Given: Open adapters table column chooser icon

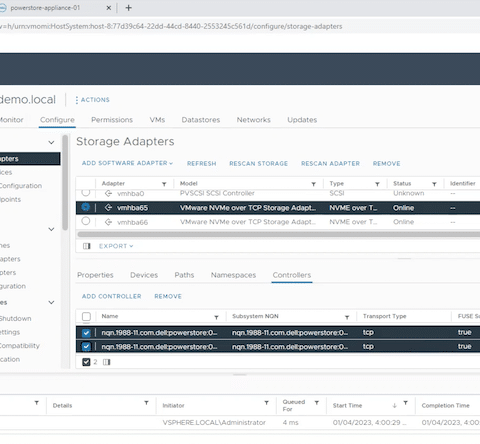Looking at the screenshot, I should tap(87, 246).
